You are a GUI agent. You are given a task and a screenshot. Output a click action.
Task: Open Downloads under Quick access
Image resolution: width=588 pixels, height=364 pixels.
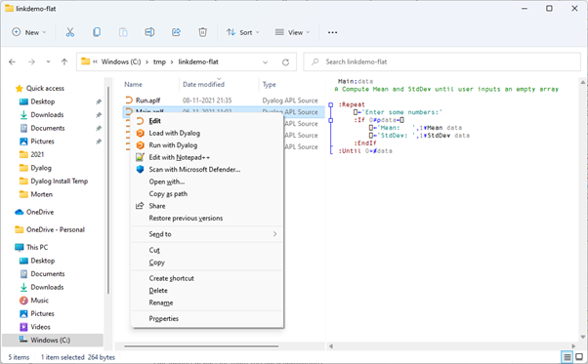[47, 115]
